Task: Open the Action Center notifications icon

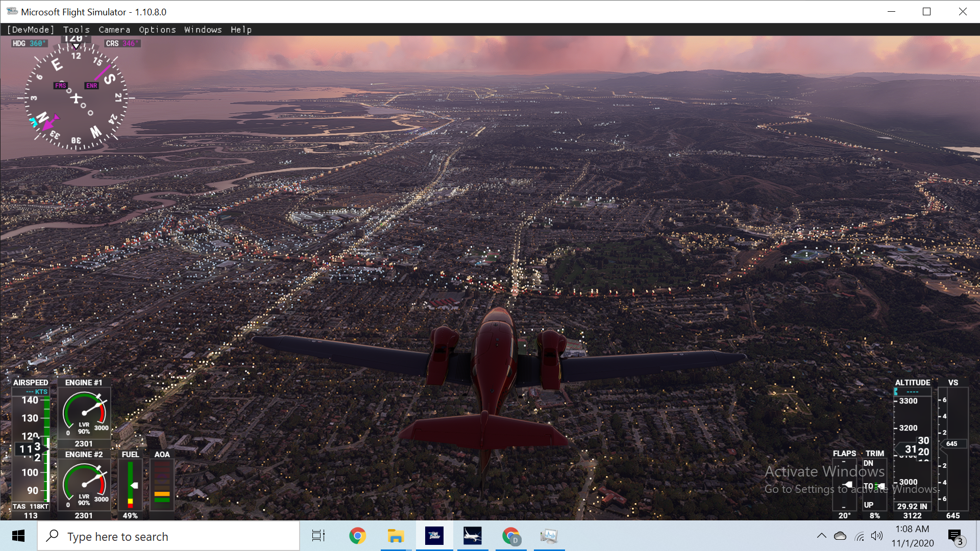Action: [956, 536]
